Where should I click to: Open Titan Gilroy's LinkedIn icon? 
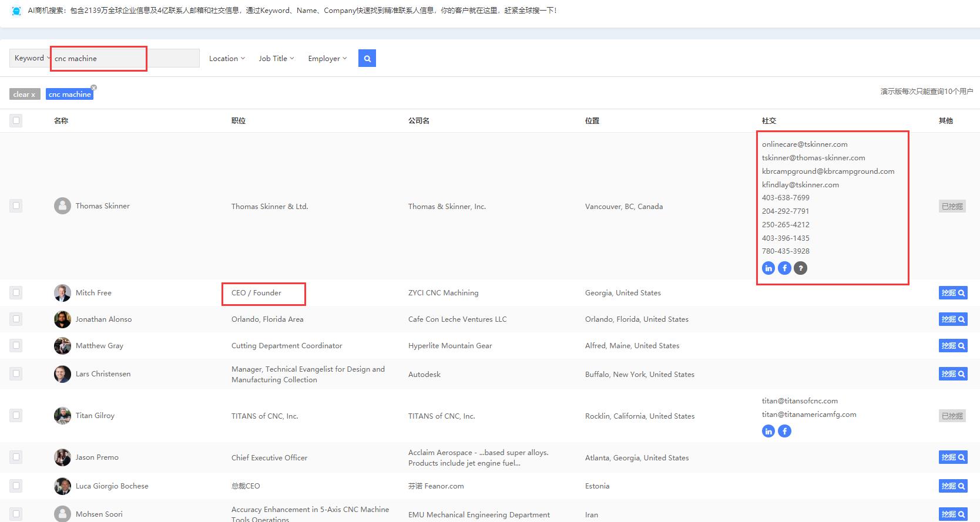point(768,431)
